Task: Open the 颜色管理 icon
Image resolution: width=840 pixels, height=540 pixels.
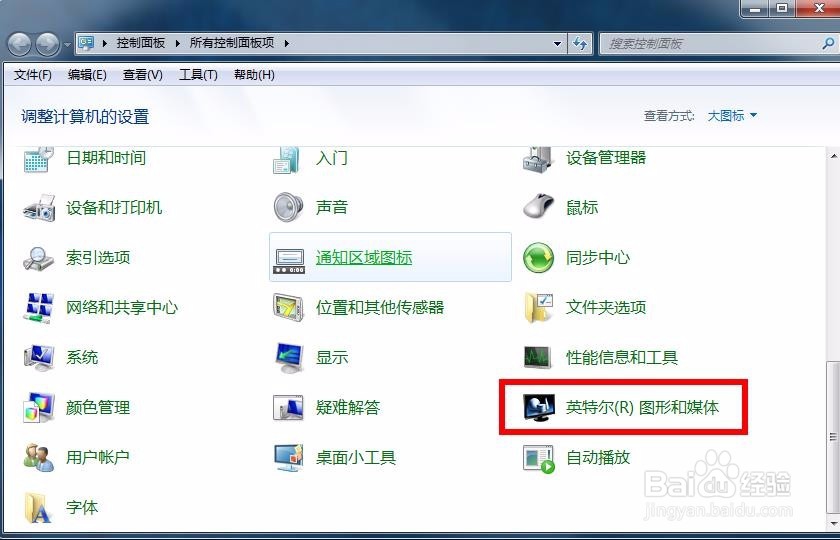Action: point(39,407)
